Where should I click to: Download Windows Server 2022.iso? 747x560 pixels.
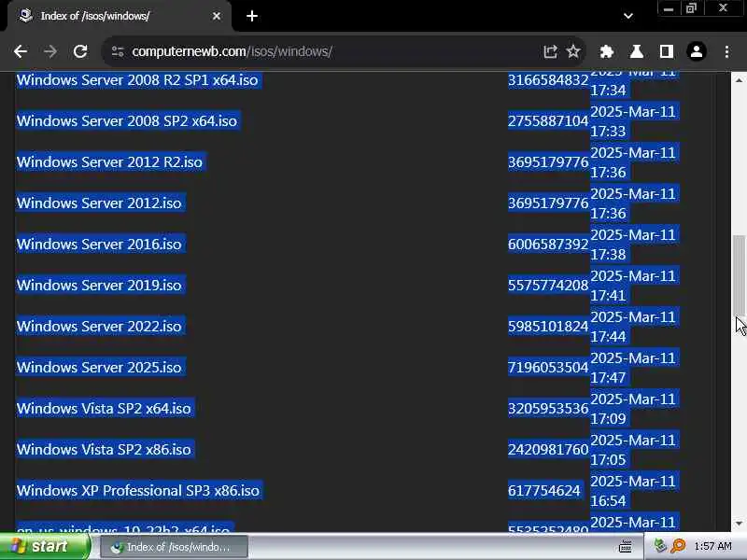coord(99,326)
